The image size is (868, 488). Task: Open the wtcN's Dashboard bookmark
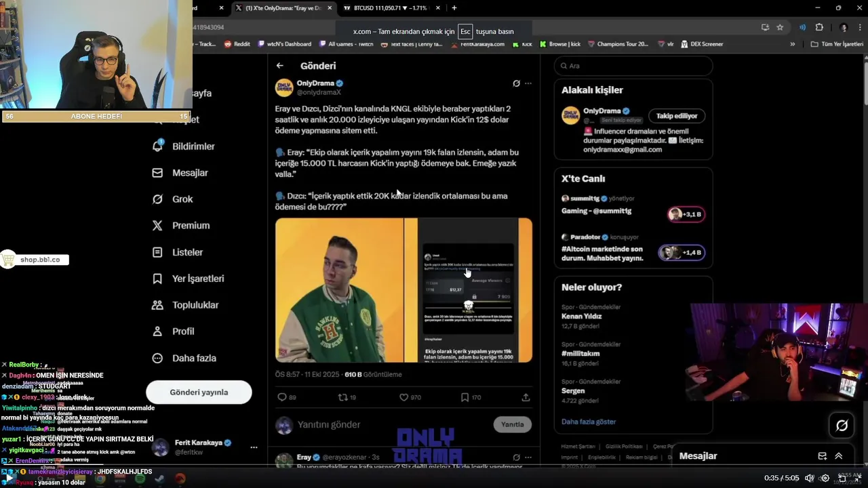(x=284, y=44)
